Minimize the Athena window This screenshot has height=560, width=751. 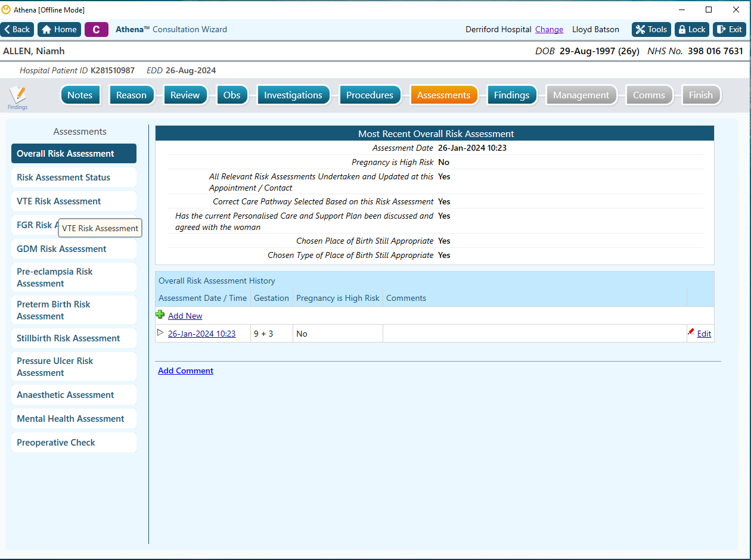coord(681,10)
